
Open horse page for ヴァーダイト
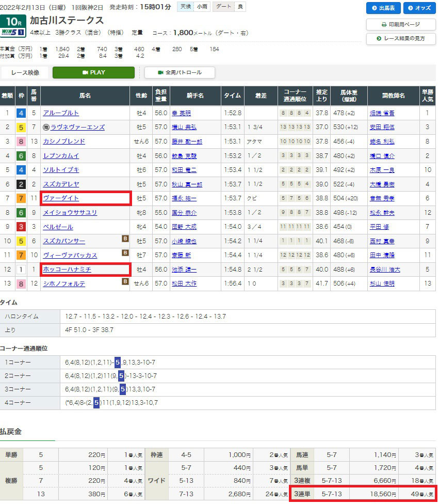[61, 198]
